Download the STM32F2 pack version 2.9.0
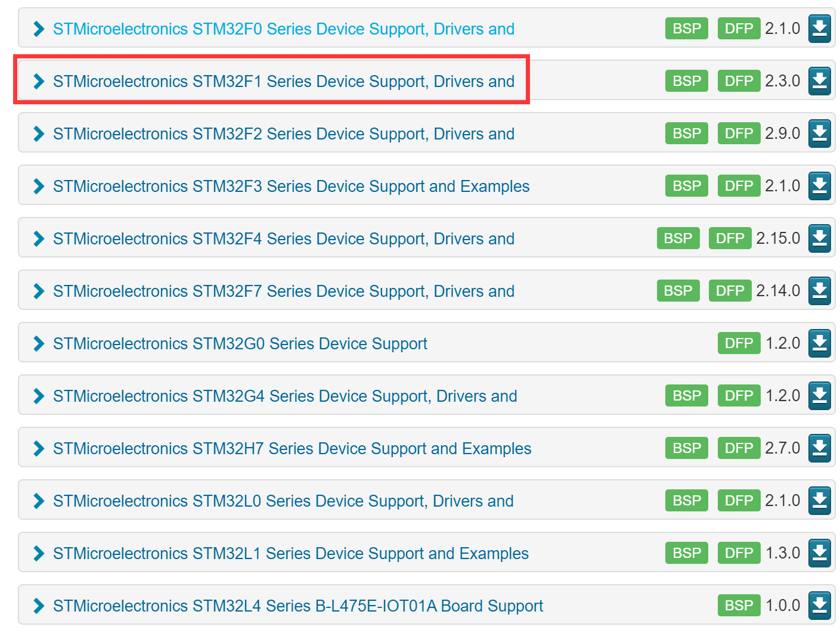Image resolution: width=840 pixels, height=633 pixels. 820,134
